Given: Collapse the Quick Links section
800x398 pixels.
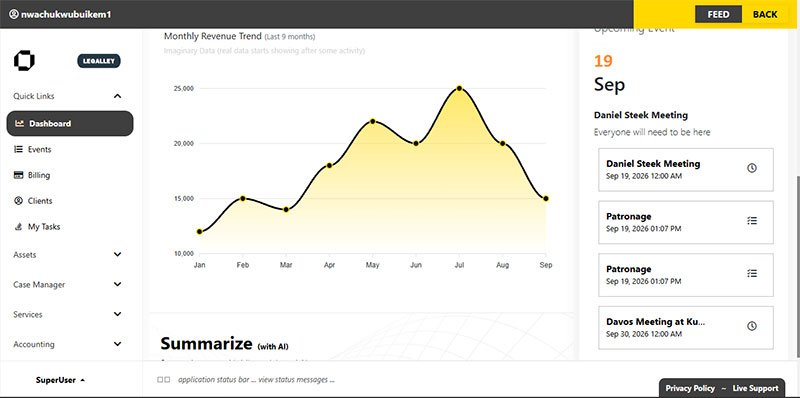Looking at the screenshot, I should pos(117,96).
